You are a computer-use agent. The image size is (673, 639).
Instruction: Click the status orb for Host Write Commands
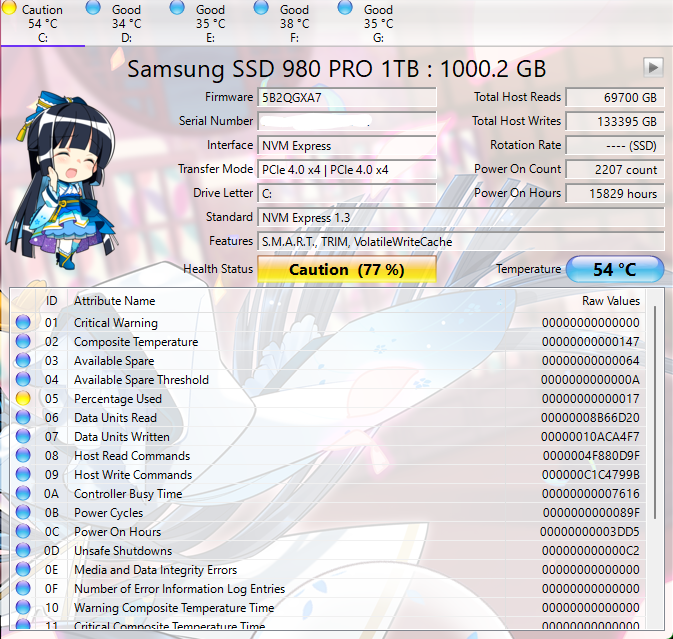coord(23,474)
